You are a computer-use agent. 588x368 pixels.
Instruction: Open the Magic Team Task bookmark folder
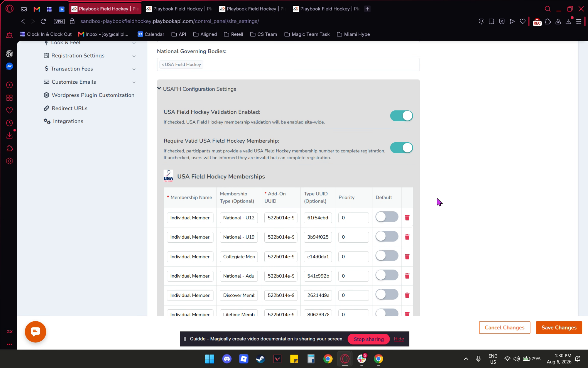click(x=307, y=34)
